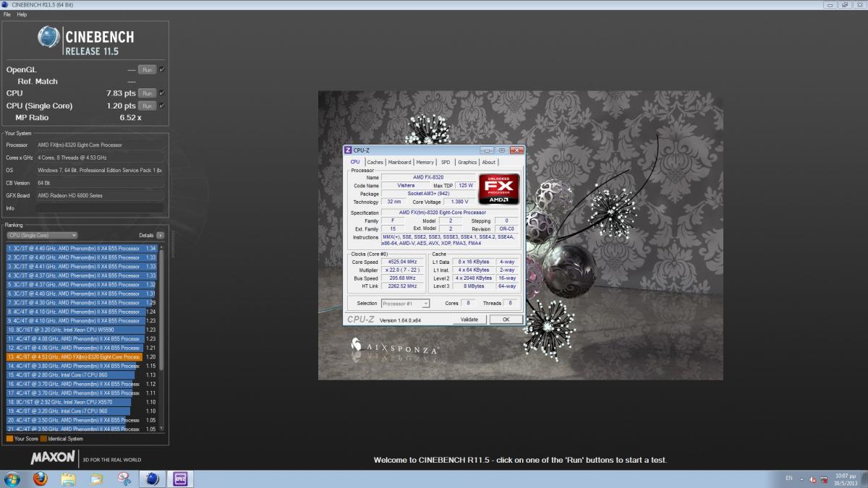
Task: Switch to the About tab in CPU-Z
Action: [489, 162]
